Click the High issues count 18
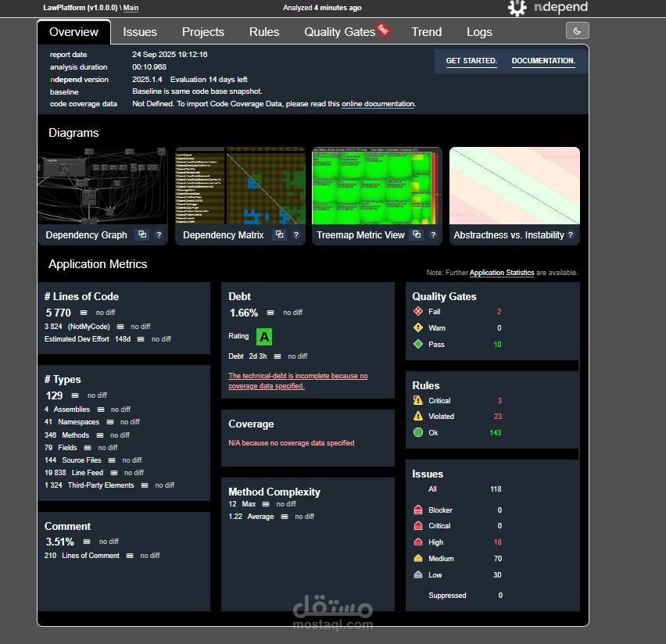 point(498,542)
